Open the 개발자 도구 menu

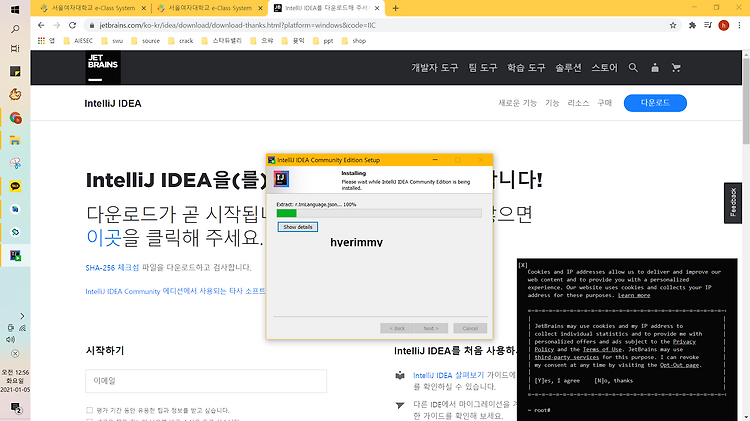tap(434, 68)
